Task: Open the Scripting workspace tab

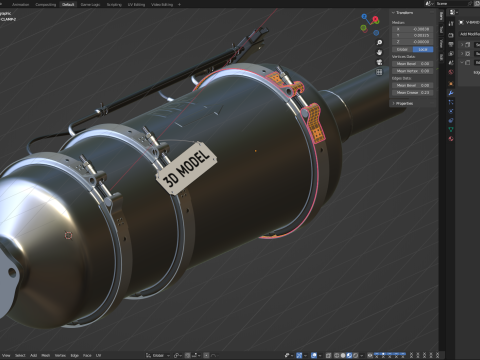Action: click(114, 5)
